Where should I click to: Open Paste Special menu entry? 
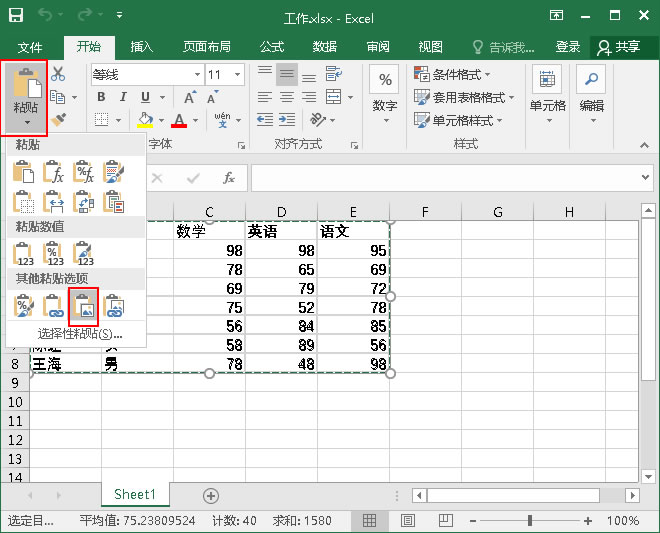coord(80,334)
